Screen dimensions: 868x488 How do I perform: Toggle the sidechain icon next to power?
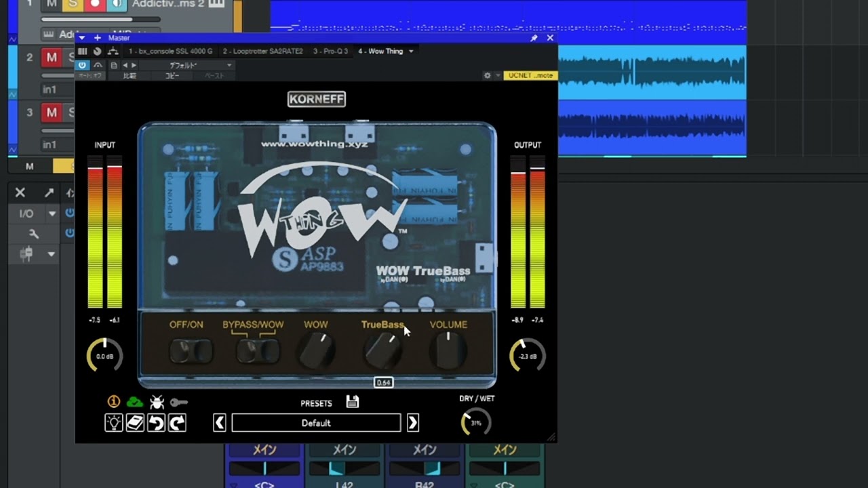(98, 65)
